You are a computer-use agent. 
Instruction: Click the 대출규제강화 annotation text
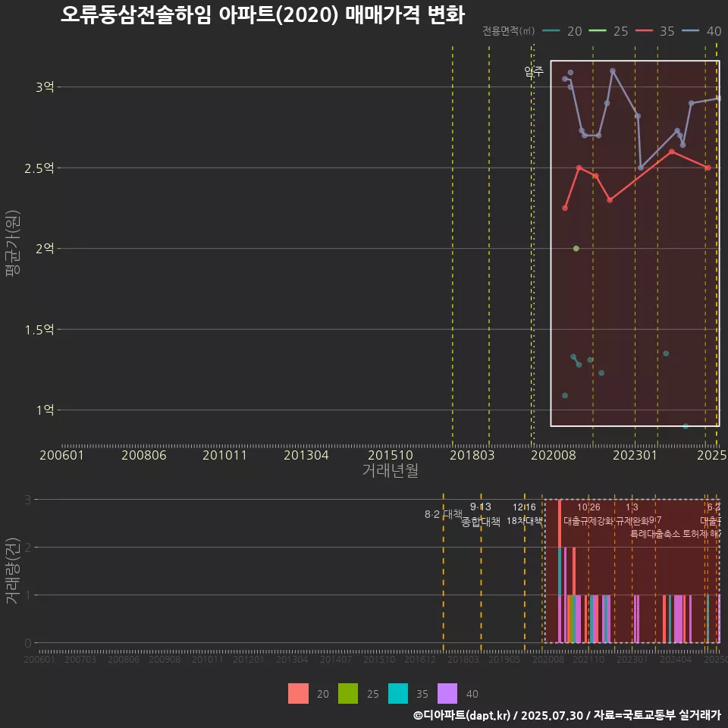tap(588, 521)
